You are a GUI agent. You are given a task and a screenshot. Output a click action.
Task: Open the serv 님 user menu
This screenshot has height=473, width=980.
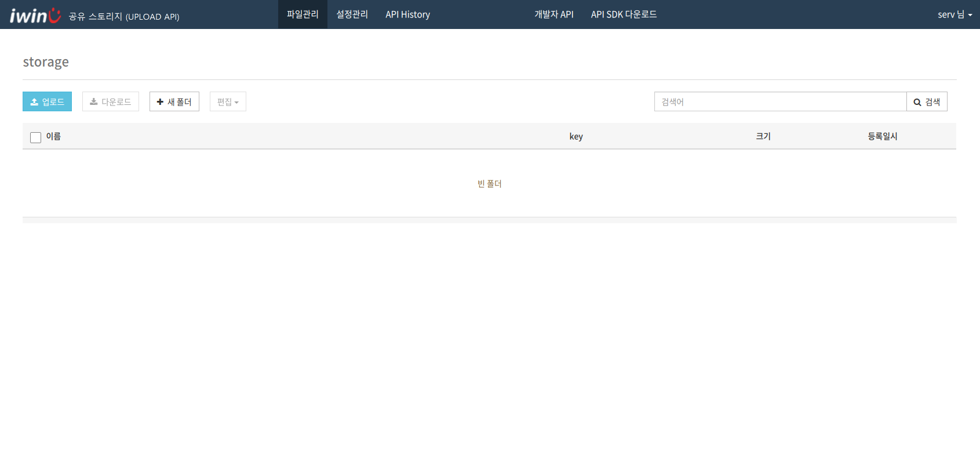pyautogui.click(x=955, y=14)
